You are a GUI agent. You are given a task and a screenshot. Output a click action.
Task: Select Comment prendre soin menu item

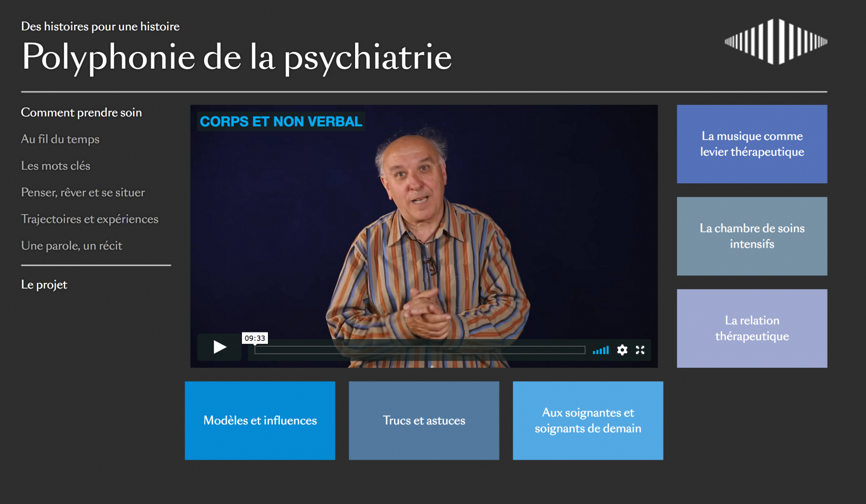tap(81, 112)
